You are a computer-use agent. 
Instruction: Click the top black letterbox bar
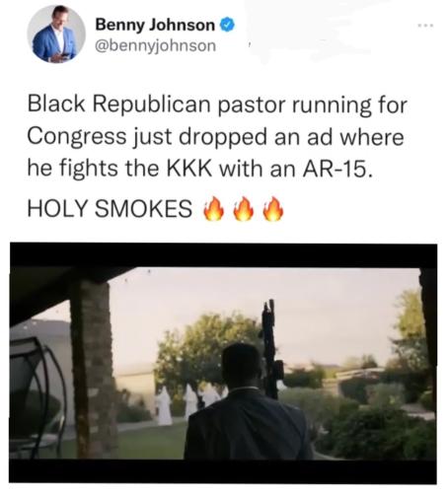[x=223, y=254]
